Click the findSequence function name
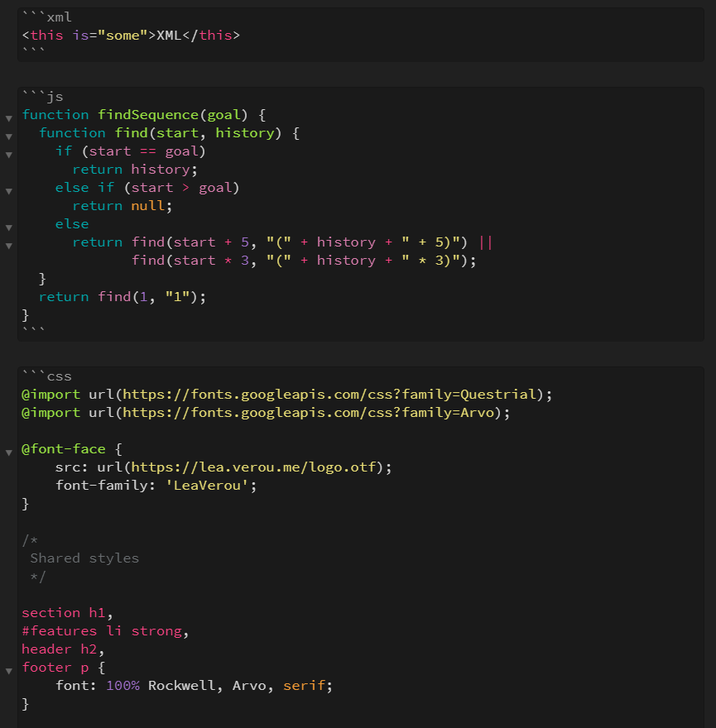Image resolution: width=716 pixels, height=728 pixels. pyautogui.click(x=148, y=115)
